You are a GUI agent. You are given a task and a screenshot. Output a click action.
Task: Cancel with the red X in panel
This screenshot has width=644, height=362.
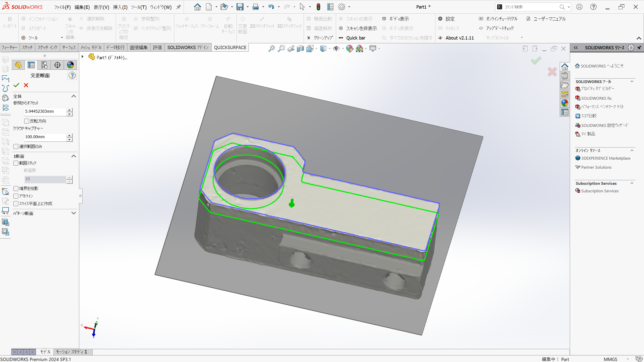(26, 85)
